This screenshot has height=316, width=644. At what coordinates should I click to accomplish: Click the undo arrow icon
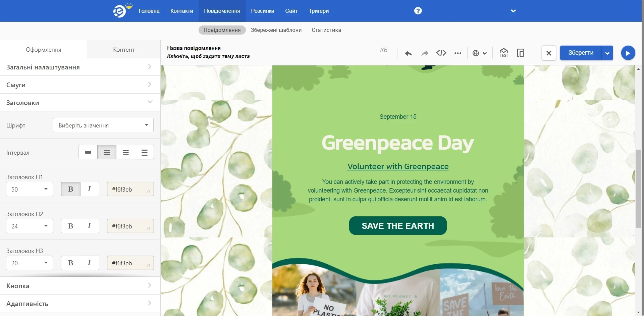pos(408,53)
